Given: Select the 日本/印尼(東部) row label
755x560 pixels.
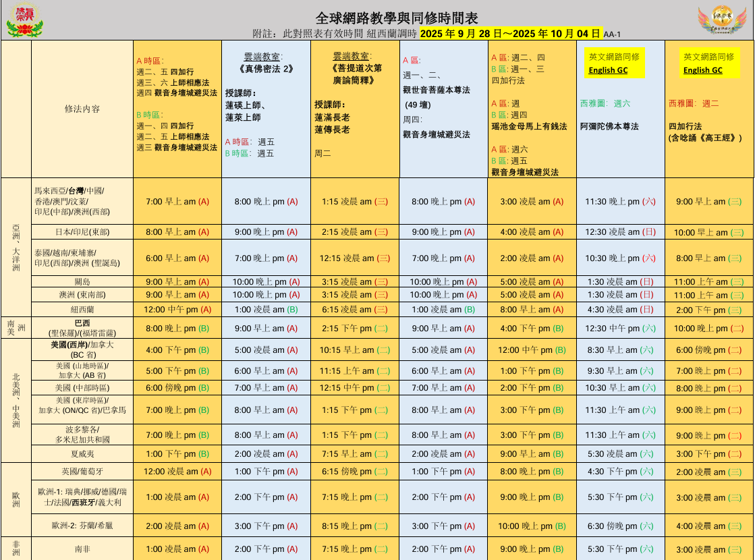Looking at the screenshot, I should click(82, 232).
